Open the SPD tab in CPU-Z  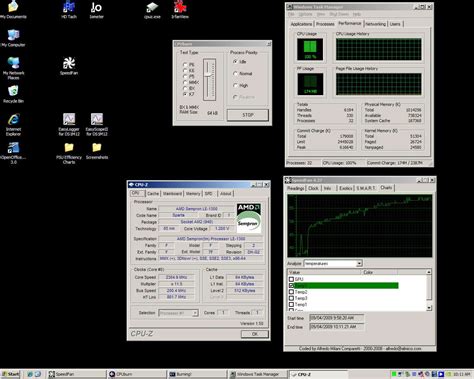click(209, 194)
